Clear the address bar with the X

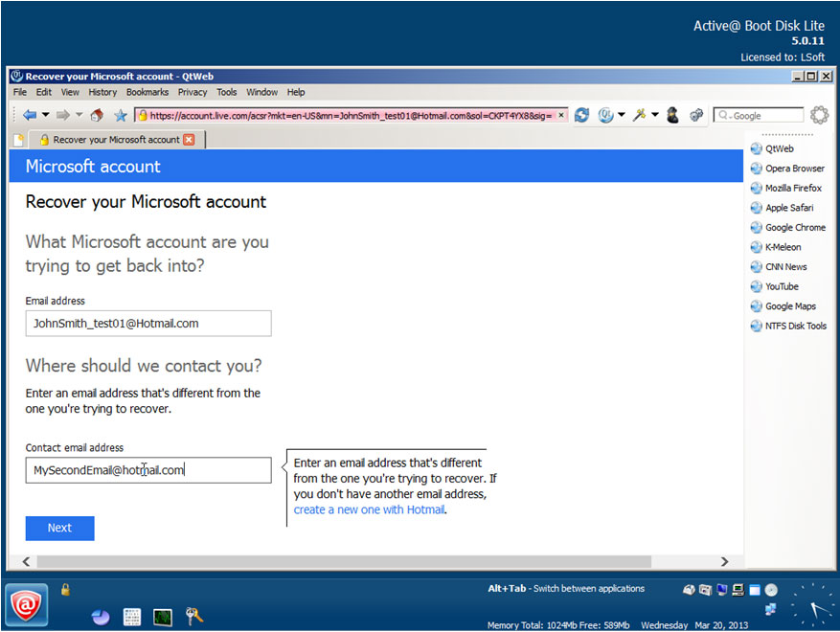561,115
